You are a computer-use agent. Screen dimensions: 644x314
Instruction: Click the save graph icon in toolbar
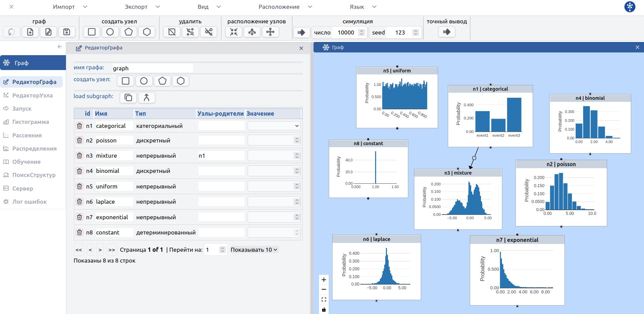tap(67, 32)
